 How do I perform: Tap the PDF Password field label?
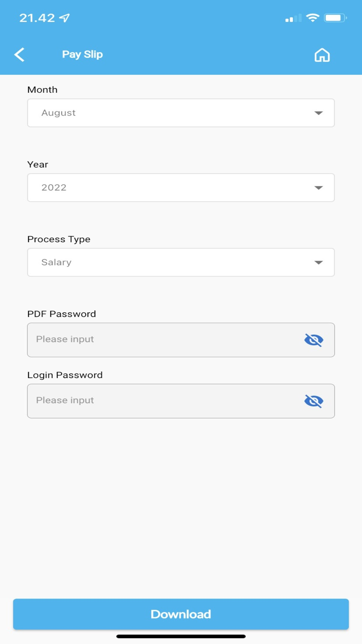coord(62,314)
